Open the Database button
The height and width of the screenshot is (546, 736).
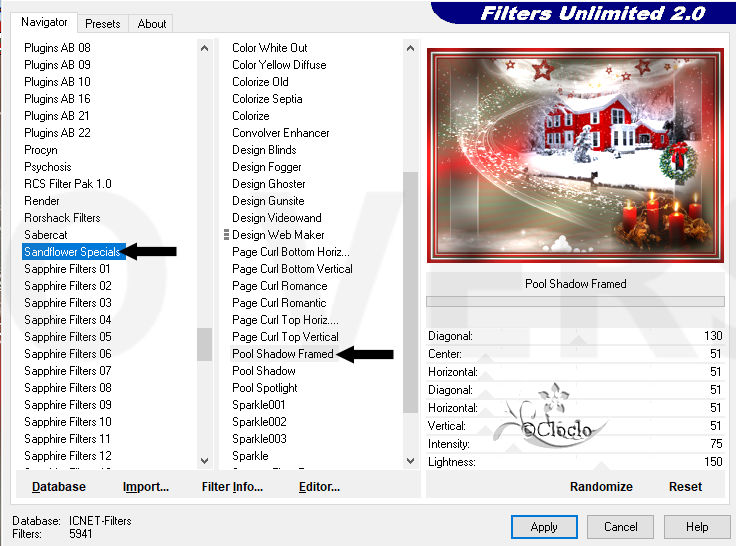pyautogui.click(x=59, y=486)
